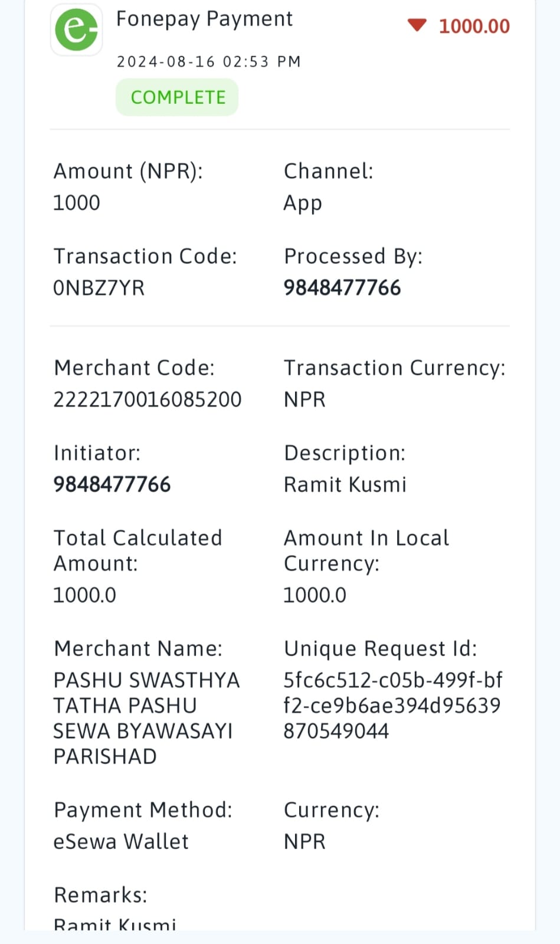This screenshot has width=560, height=944.
Task: Tap the Transaction Currency value NPR
Action: click(304, 399)
